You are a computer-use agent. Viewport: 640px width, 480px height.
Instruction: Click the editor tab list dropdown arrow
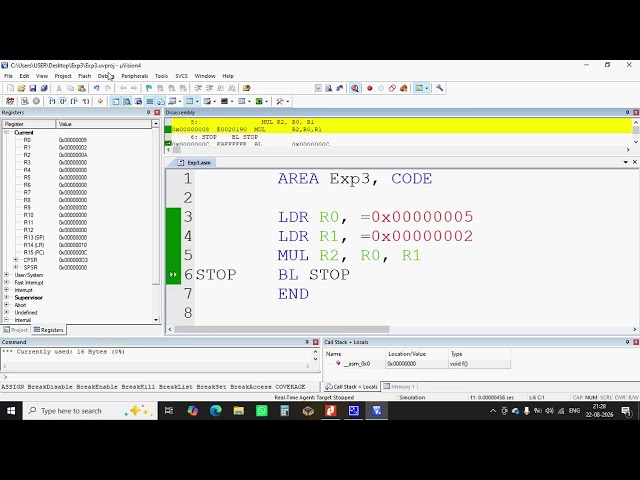pos(626,162)
